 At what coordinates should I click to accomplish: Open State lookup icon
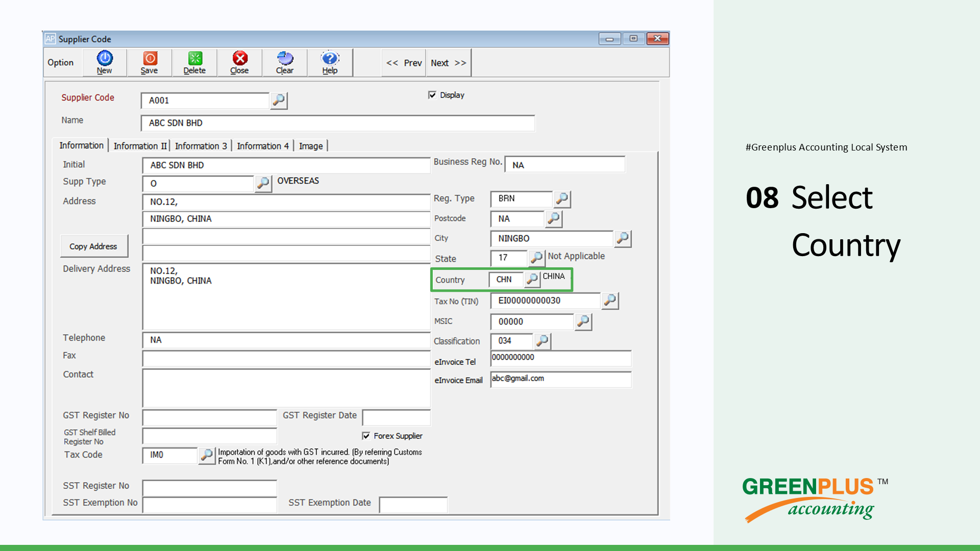coord(536,258)
